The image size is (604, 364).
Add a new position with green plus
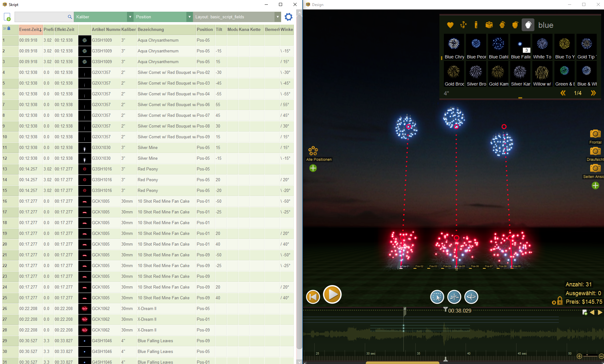313,168
